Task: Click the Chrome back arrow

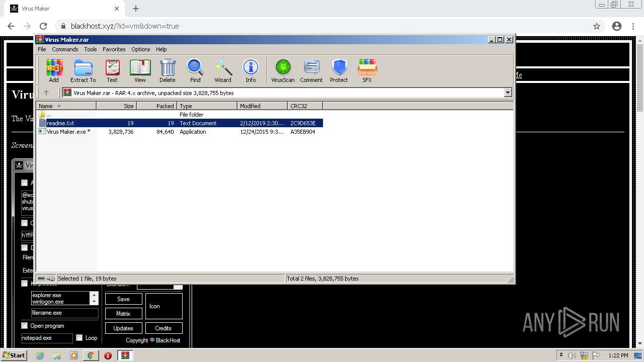Action: [11, 26]
